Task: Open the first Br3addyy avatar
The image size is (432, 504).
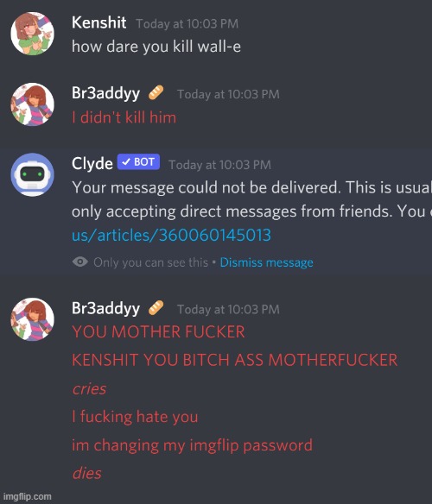Action: 32,104
